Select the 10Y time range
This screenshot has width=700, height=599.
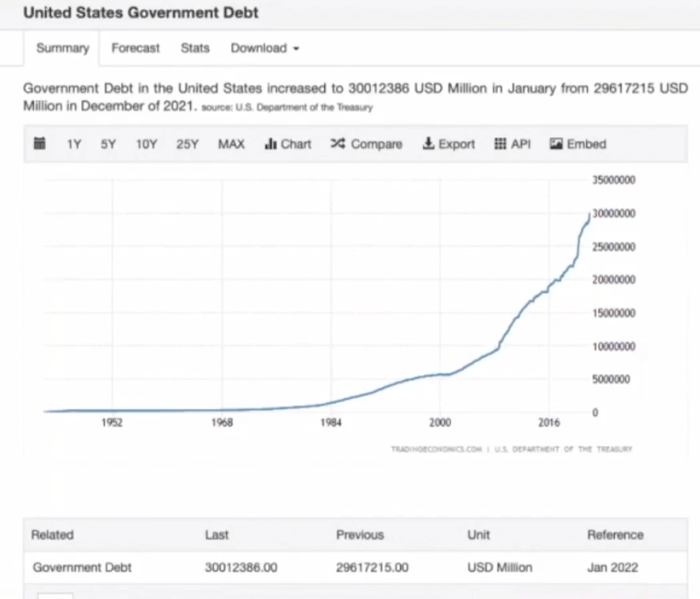(146, 144)
